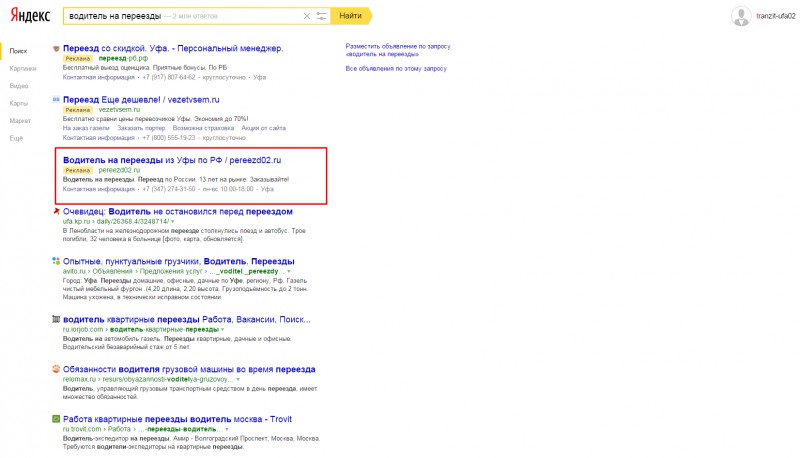
Task: Open Очевидец: Водитель не остановился result
Action: [x=178, y=211]
